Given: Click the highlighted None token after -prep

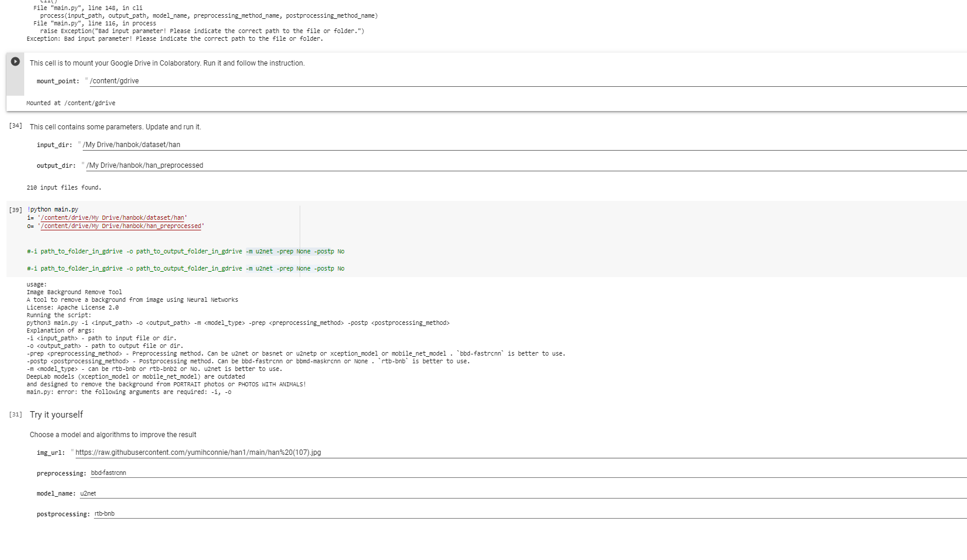Looking at the screenshot, I should tap(303, 251).
